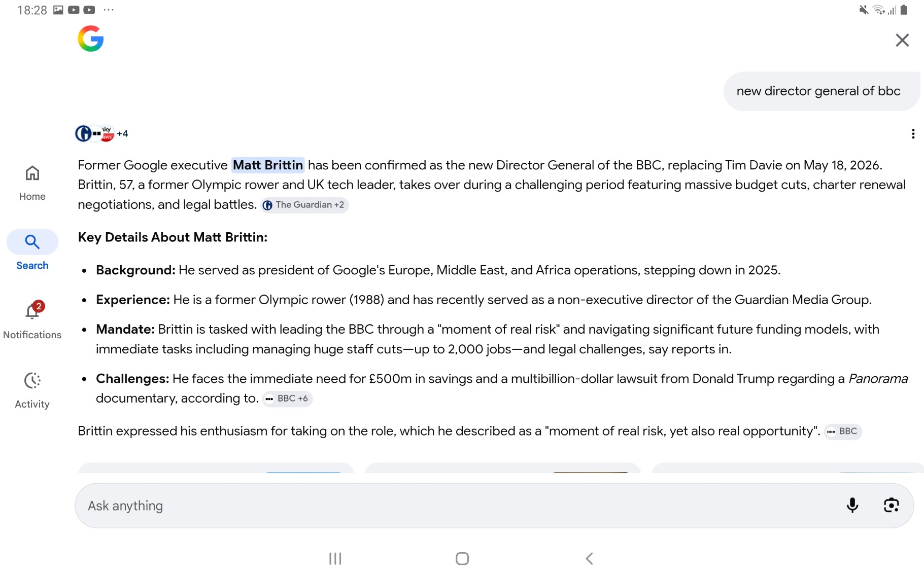
Task: Expand the source icons cluster with +4
Action: 101,133
